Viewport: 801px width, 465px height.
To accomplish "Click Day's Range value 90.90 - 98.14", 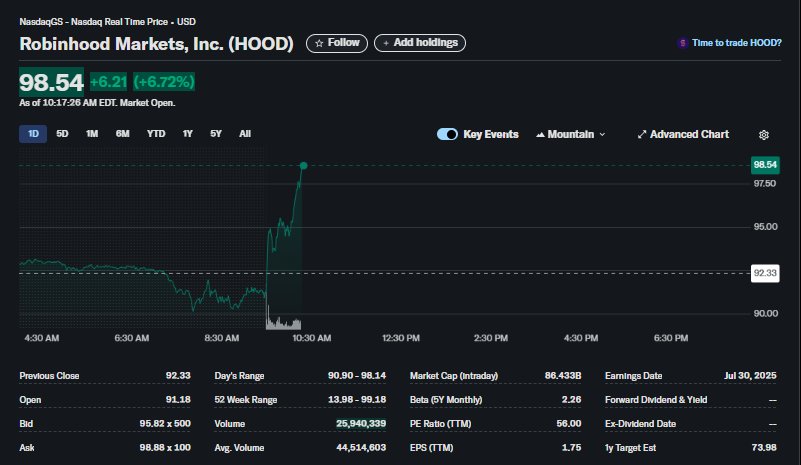I will [x=357, y=376].
